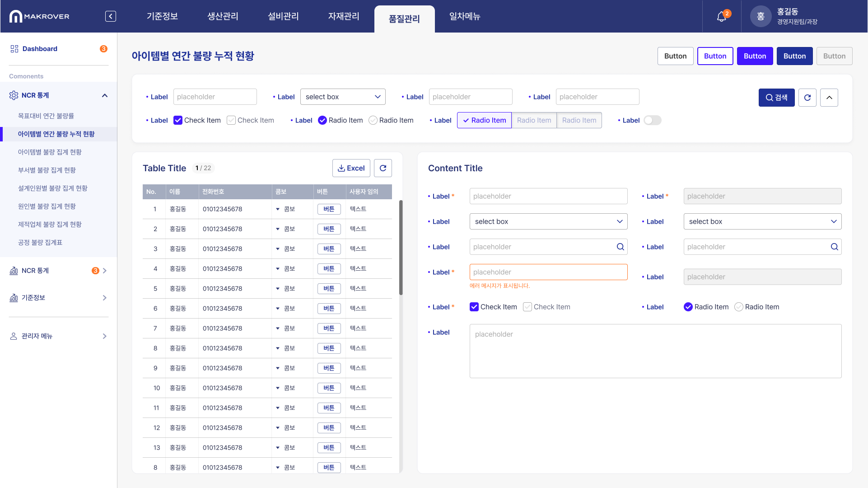
Task: Uncheck the checked Check Item in the filter panel
Action: [178, 120]
